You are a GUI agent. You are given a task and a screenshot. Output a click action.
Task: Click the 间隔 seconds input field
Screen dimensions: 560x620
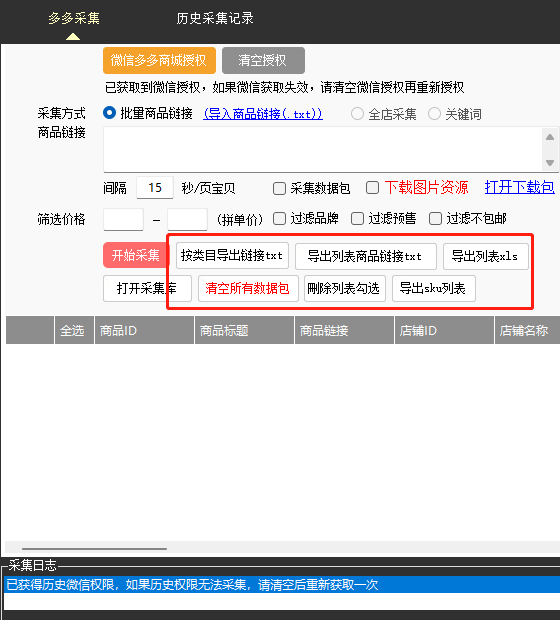click(x=155, y=188)
